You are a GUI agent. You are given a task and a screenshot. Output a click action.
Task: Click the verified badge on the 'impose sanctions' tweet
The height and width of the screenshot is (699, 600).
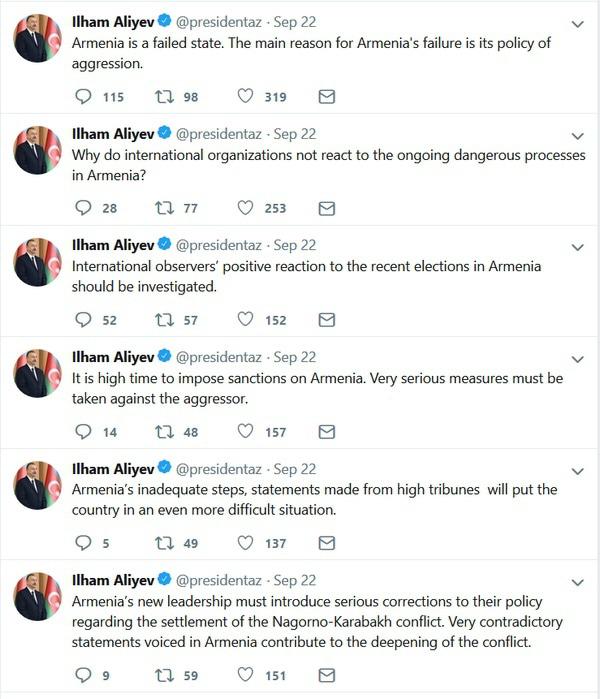click(x=164, y=357)
